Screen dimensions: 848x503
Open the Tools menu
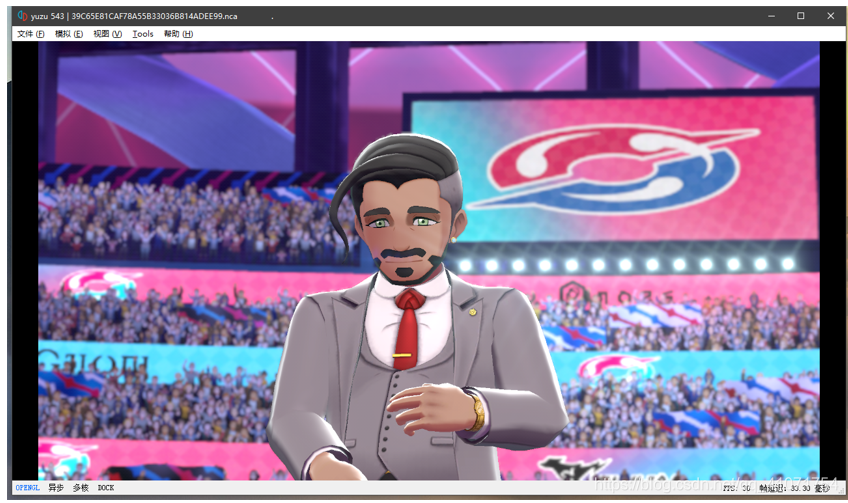[143, 34]
